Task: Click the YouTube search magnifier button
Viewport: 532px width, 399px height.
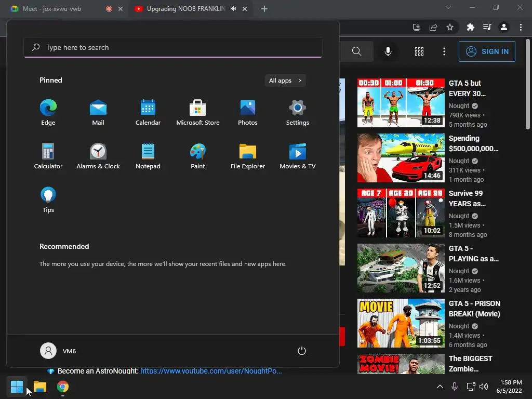Action: tap(356, 51)
